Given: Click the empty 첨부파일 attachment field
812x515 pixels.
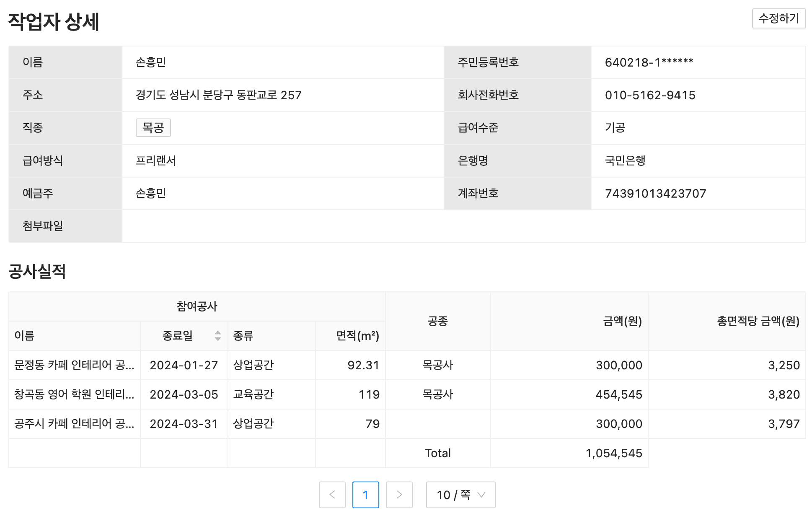Looking at the screenshot, I should pyautogui.click(x=463, y=226).
